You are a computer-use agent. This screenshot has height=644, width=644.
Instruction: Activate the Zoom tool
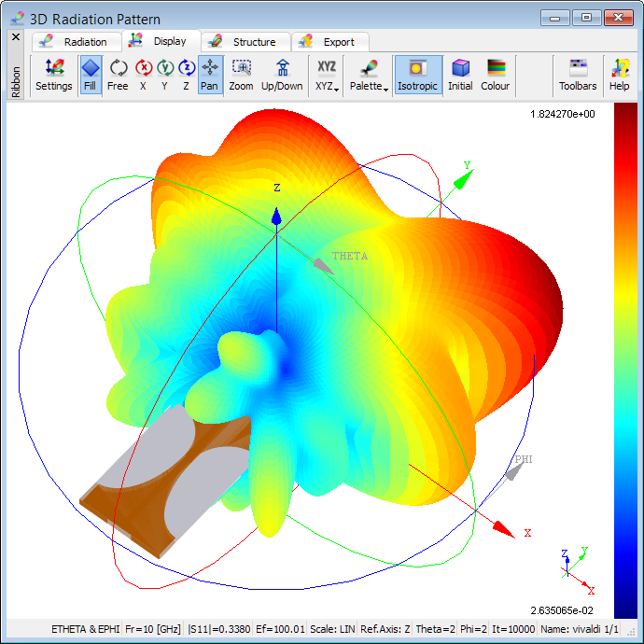pos(241,75)
